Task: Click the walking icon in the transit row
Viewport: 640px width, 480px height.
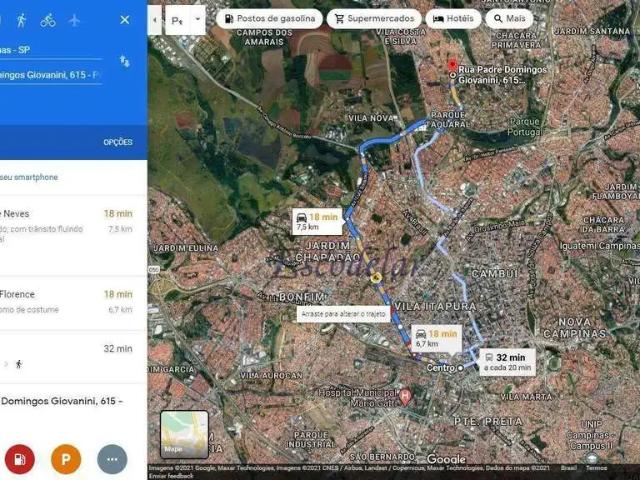Action: pos(19,364)
